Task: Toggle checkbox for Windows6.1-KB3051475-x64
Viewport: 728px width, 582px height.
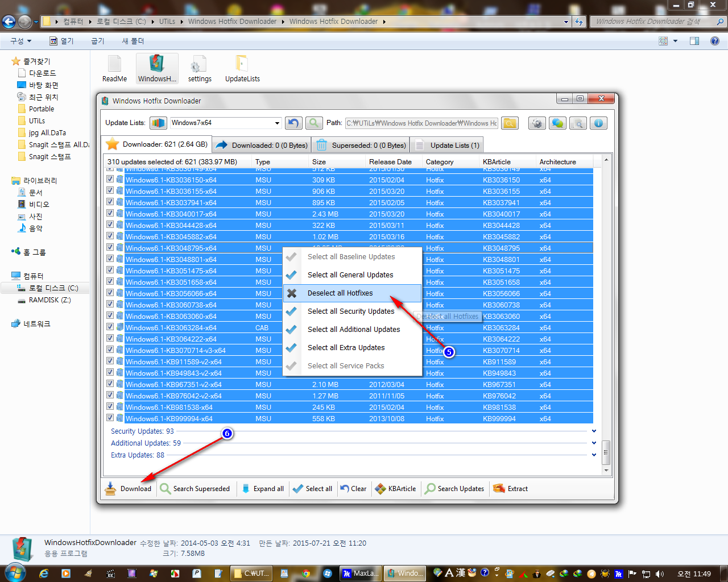Action: 110,270
